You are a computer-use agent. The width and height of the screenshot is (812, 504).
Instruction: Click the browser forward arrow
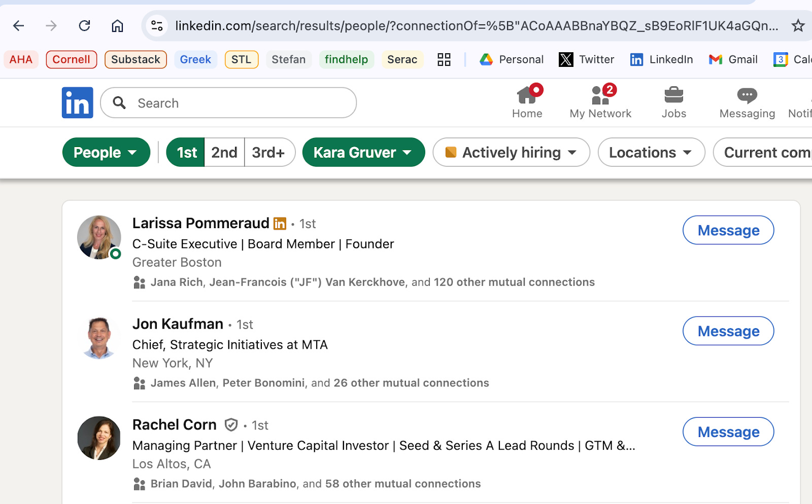click(51, 26)
